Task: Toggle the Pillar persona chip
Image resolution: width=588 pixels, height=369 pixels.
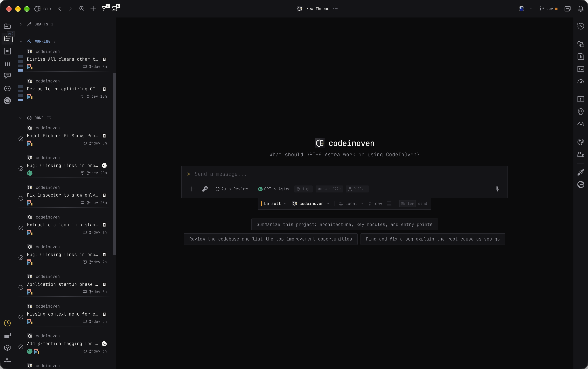Action: 357,189
